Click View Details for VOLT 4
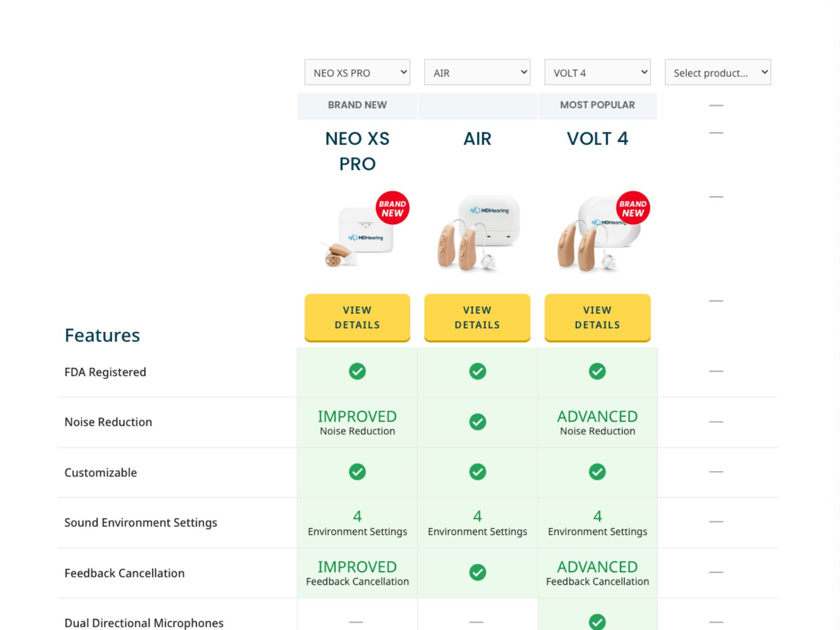The image size is (840, 630). point(597,318)
